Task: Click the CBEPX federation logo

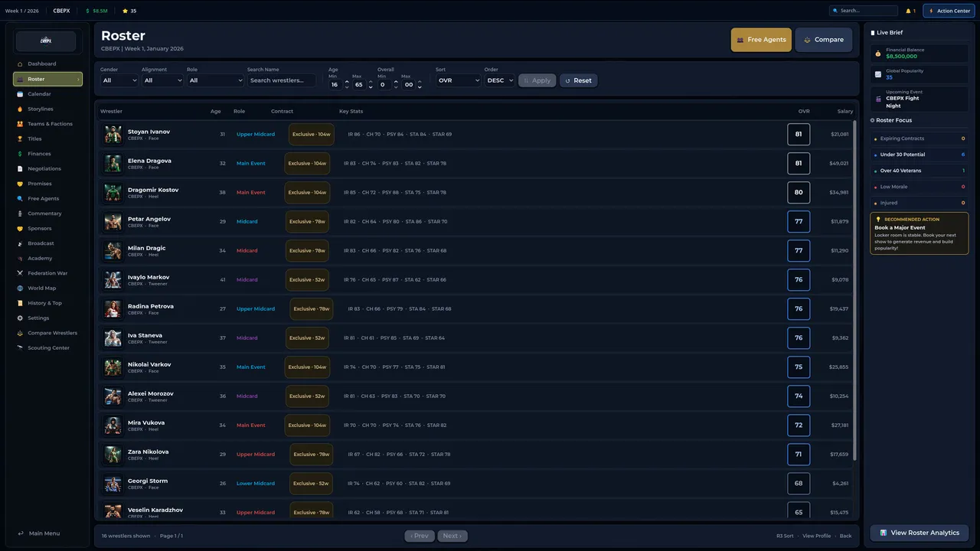Action: click(x=46, y=41)
